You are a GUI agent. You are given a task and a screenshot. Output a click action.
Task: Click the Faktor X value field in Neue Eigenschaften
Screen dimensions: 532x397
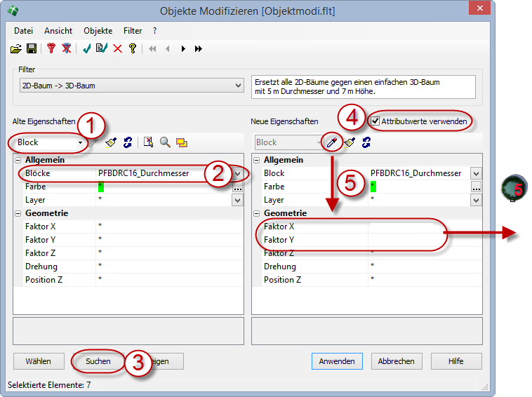coord(421,227)
